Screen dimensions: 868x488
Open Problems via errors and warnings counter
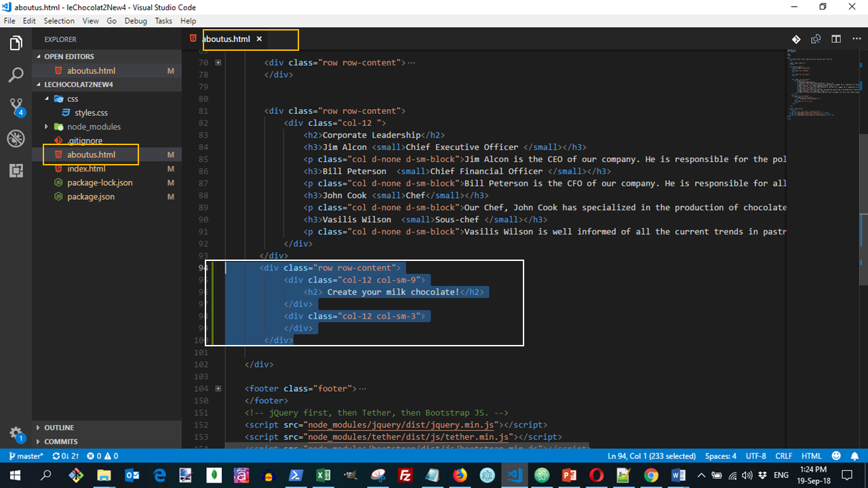pyautogui.click(x=103, y=456)
